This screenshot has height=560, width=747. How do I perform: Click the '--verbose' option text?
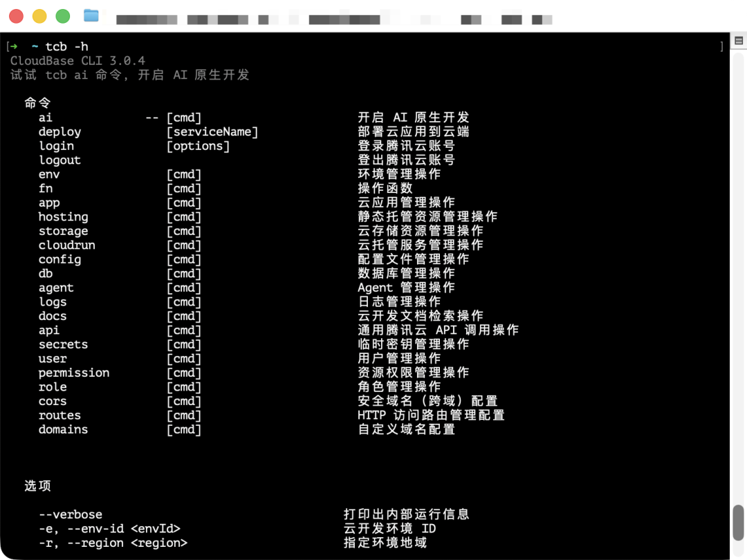point(71,515)
